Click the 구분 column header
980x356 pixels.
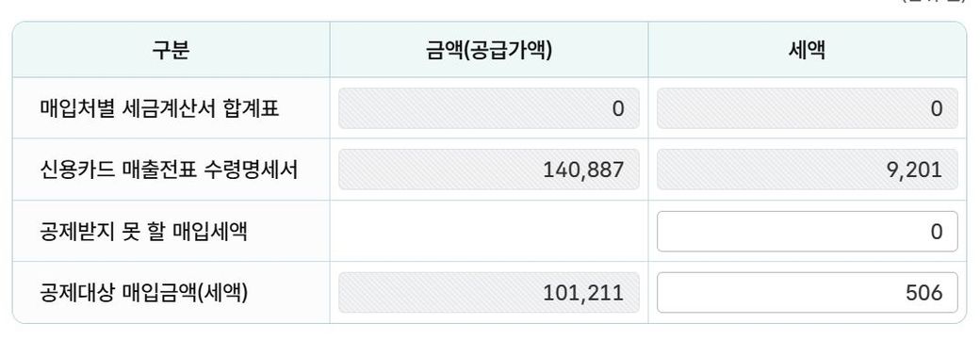coord(171,50)
